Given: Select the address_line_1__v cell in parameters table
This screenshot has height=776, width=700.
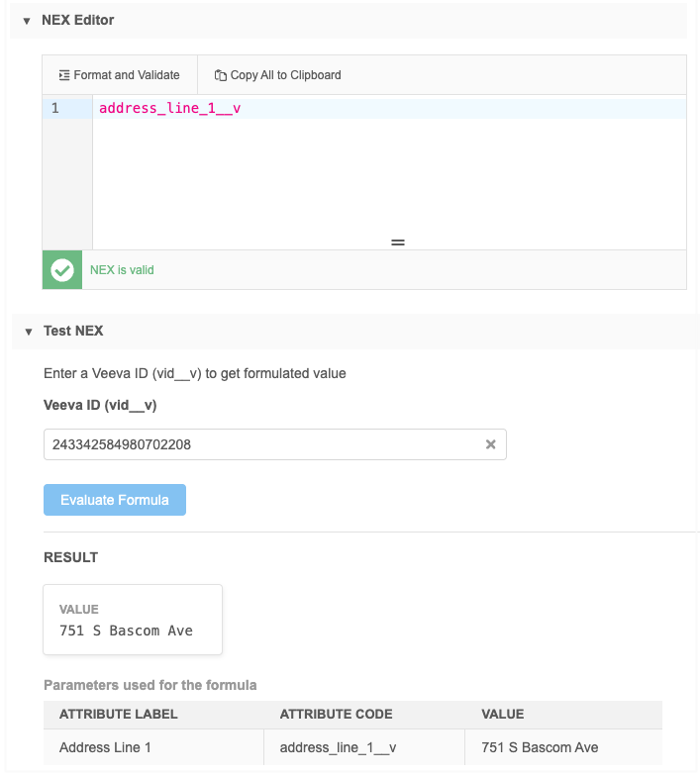Looking at the screenshot, I should click(338, 747).
